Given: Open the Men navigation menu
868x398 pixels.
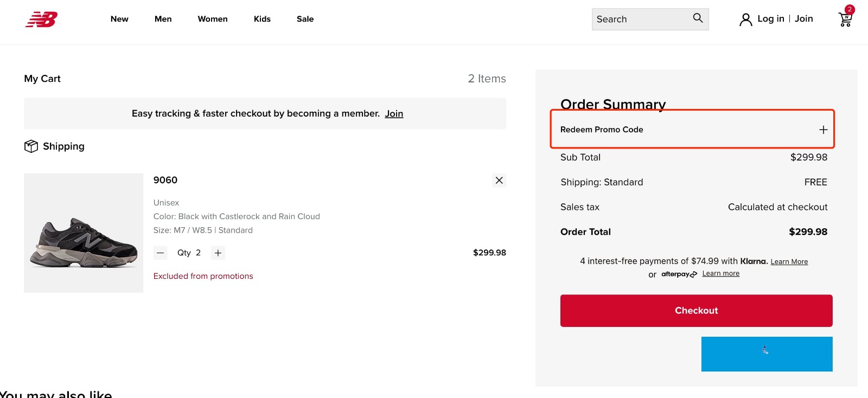Looking at the screenshot, I should tap(163, 19).
